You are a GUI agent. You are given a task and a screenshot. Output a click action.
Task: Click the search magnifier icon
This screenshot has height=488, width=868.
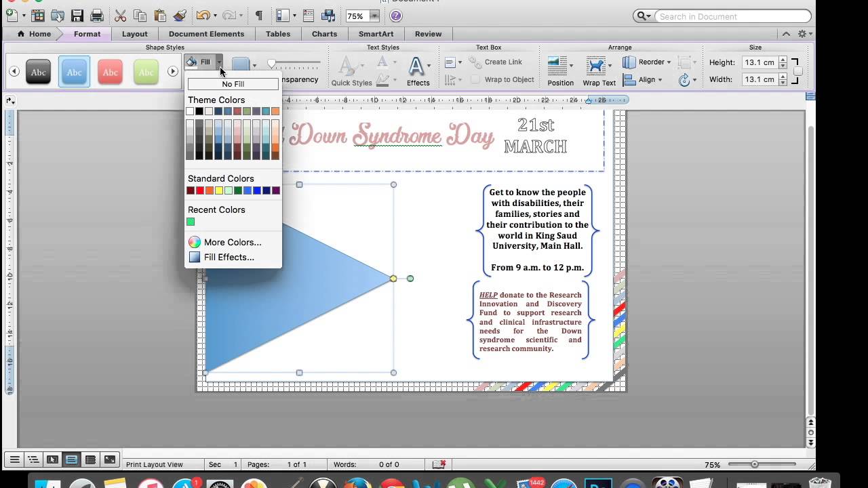tap(641, 16)
